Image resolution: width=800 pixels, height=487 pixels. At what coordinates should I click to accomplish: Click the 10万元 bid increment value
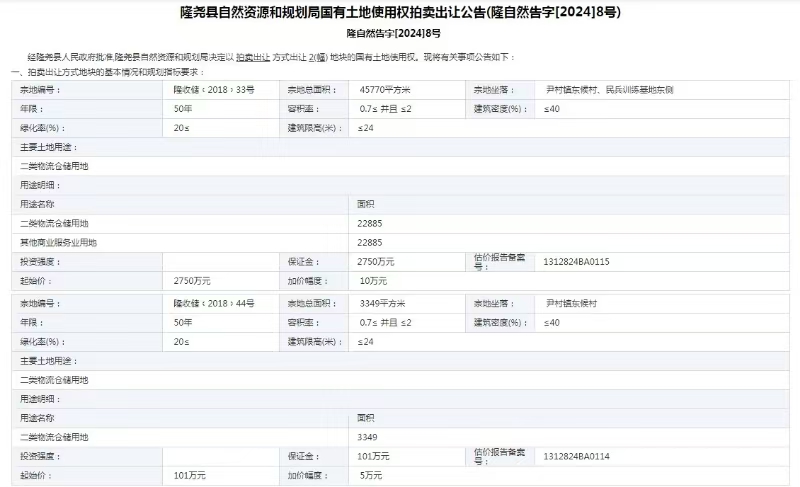[x=374, y=281]
